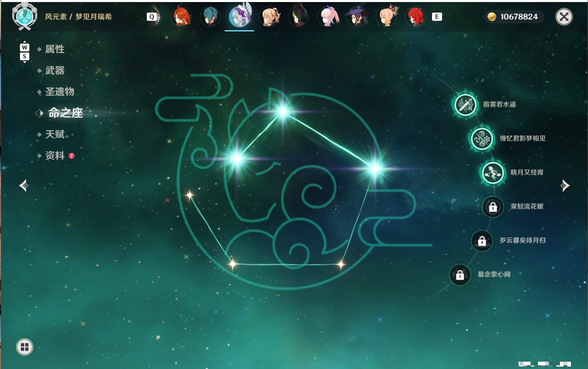Go to the next character with the right arrow

click(x=565, y=186)
